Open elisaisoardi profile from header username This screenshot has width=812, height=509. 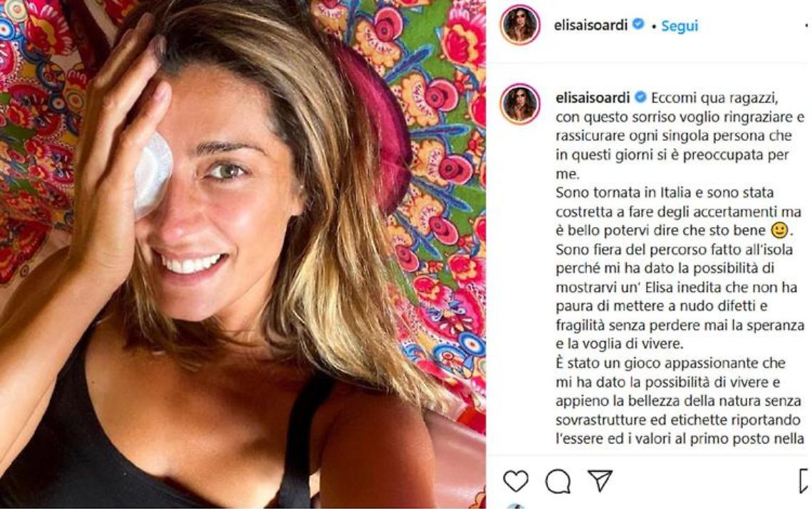pyautogui.click(x=591, y=24)
